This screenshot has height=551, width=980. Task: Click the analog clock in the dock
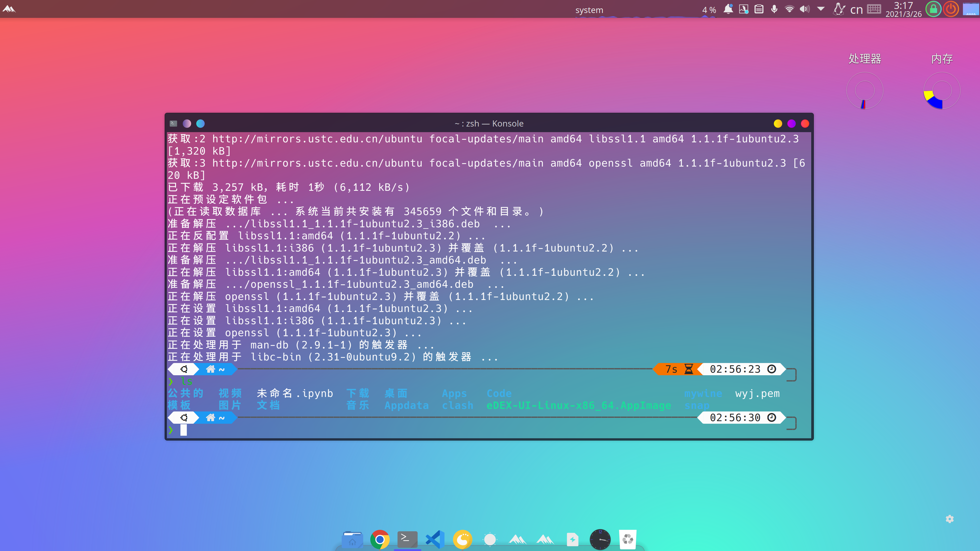point(600,539)
